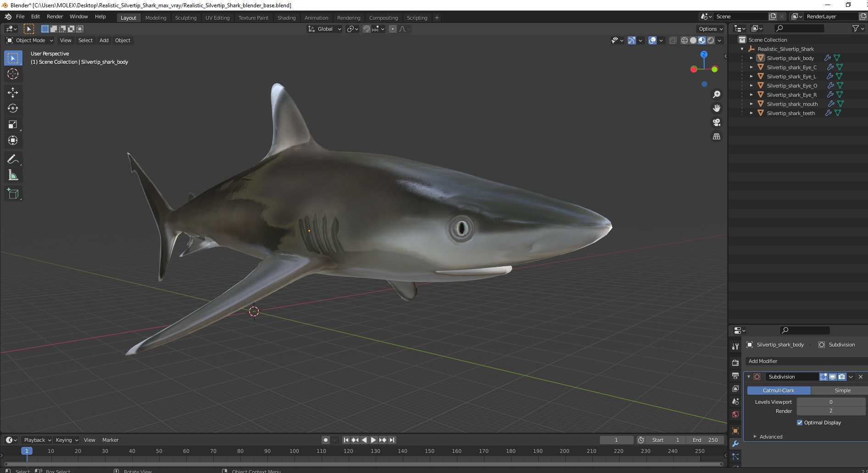Open the World properties tab

[x=735, y=414]
